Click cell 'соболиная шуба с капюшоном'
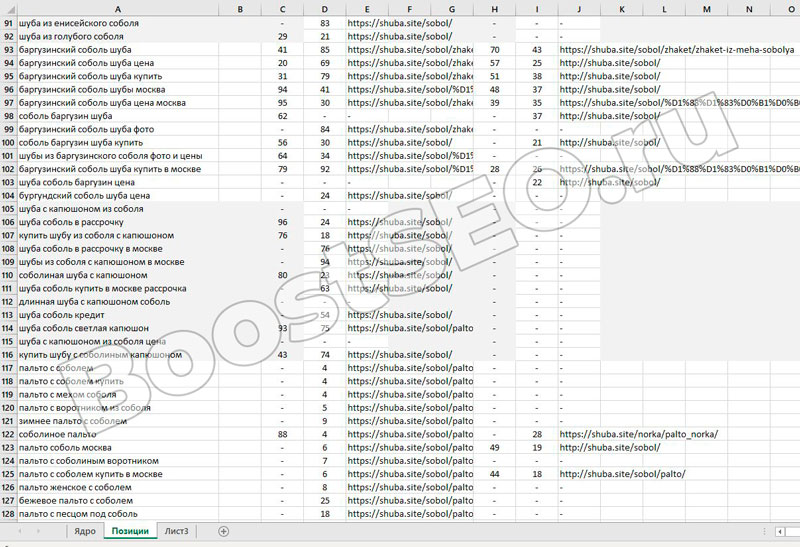The height and width of the screenshot is (547, 800). point(118,275)
